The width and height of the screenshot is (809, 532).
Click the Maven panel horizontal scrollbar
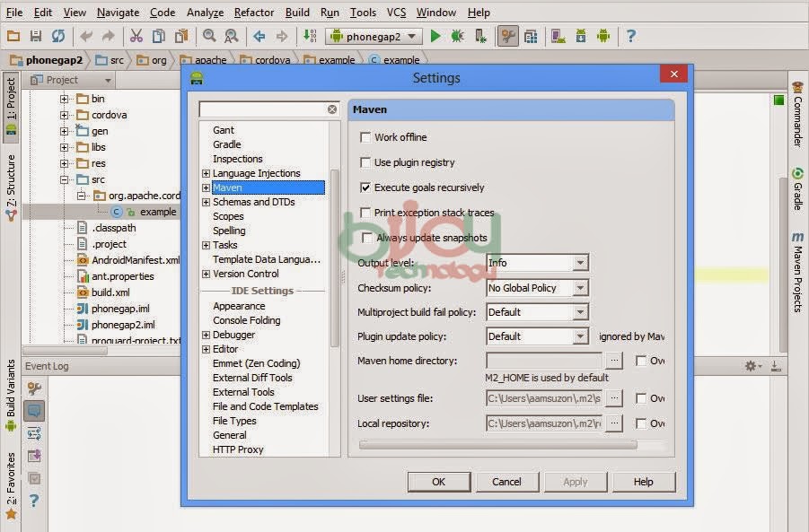point(498,444)
